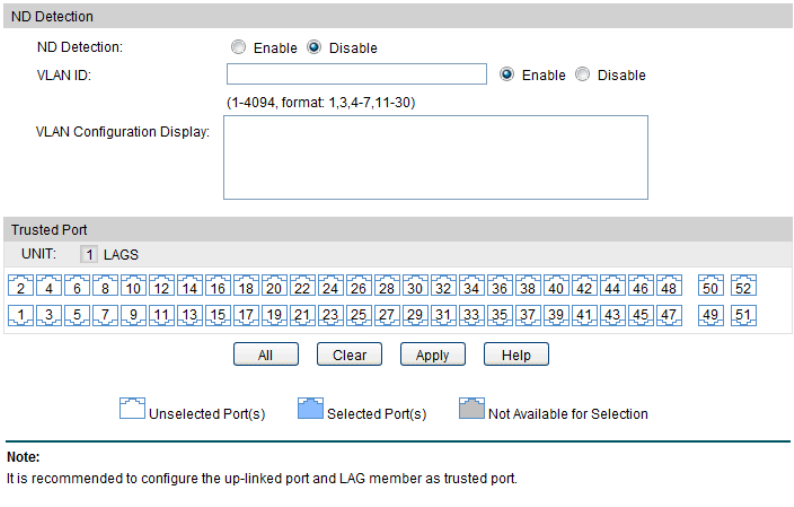The width and height of the screenshot is (794, 507).
Task: Select port 22 icon
Action: pos(302,286)
